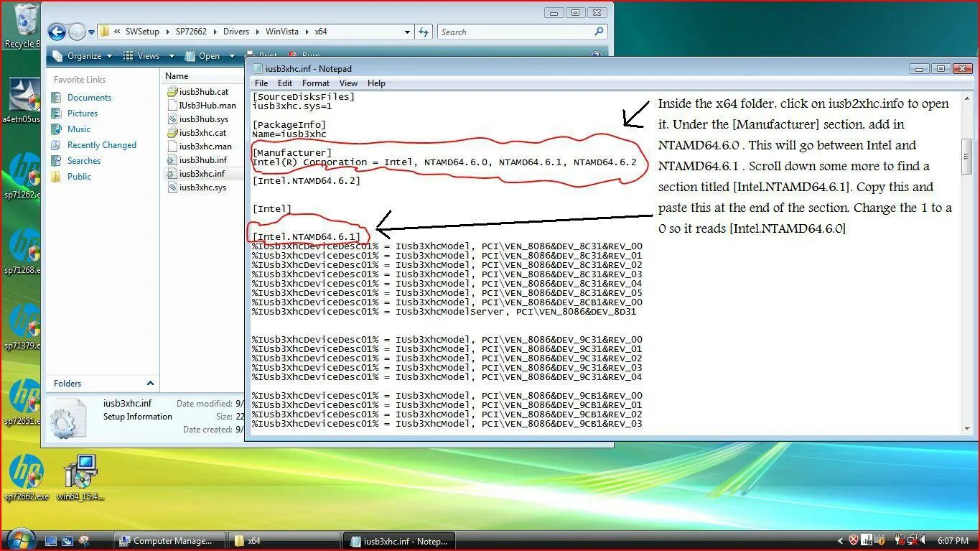Click Notepad scrollbar down arrow
Image resolution: width=980 pixels, height=551 pixels.
(966, 429)
